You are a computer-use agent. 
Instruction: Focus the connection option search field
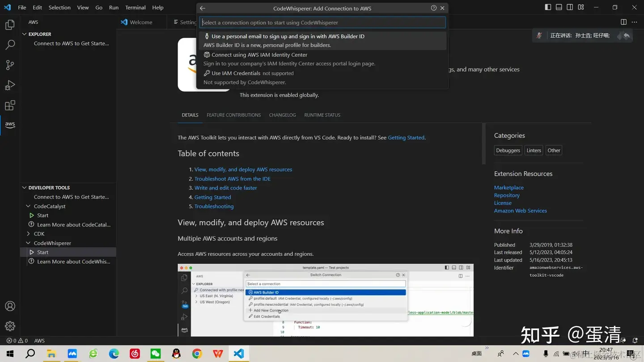(322, 22)
